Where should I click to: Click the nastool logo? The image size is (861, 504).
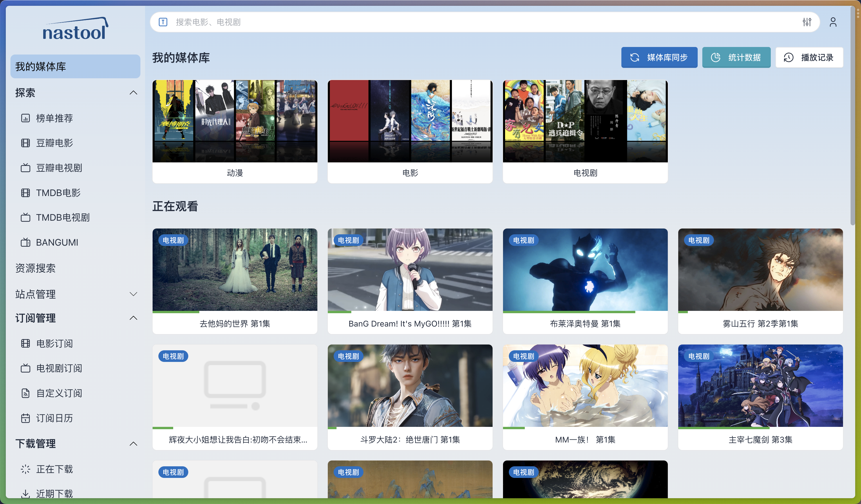75,29
